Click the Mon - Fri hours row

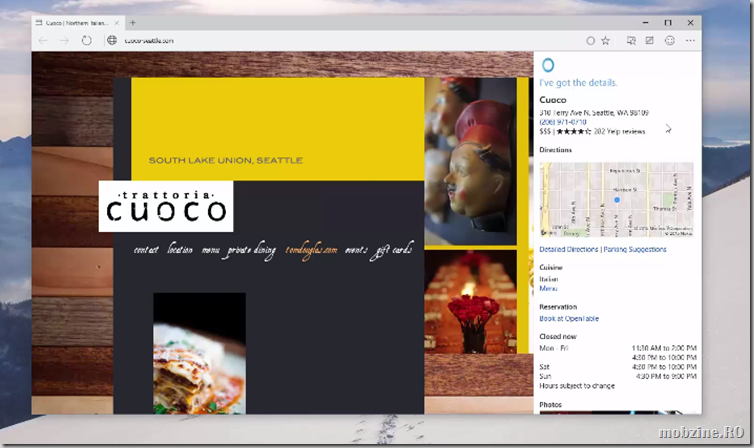618,352
